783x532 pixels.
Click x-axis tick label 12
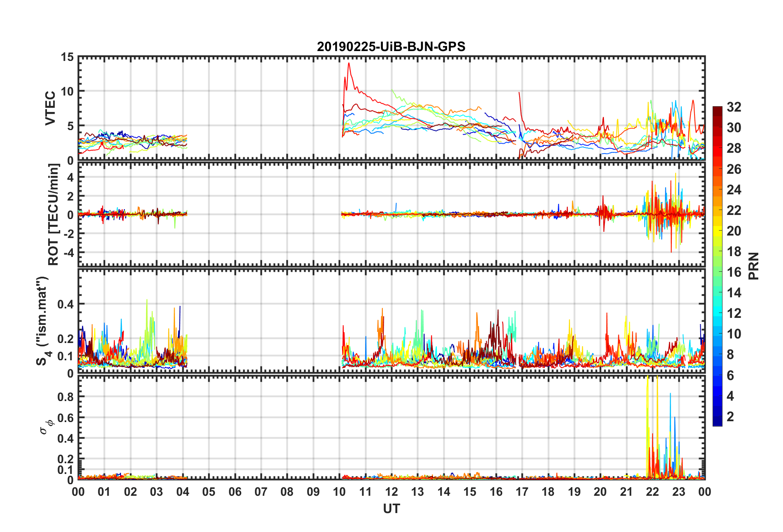391,492
